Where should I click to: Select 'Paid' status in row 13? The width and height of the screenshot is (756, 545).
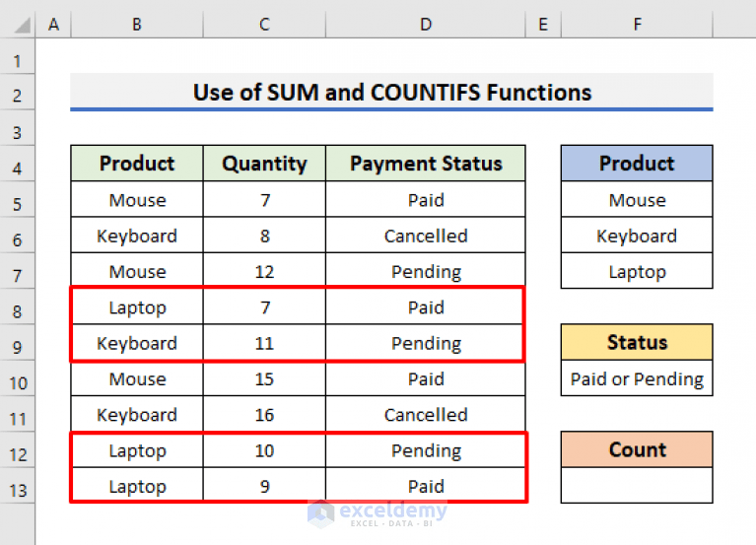(425, 485)
